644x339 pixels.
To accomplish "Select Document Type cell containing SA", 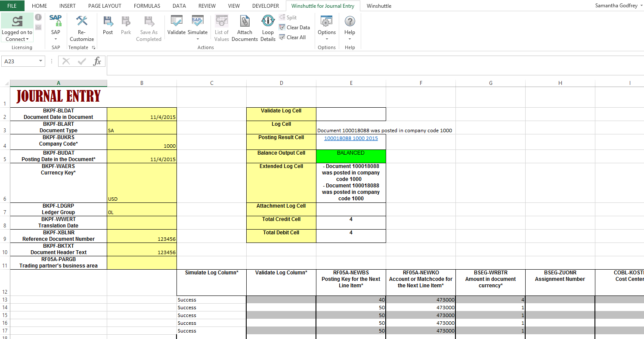I will (142, 128).
